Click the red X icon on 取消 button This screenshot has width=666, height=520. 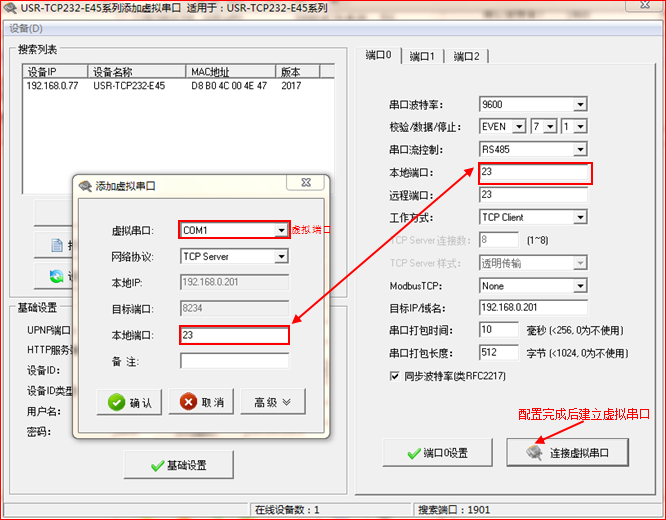coord(188,401)
